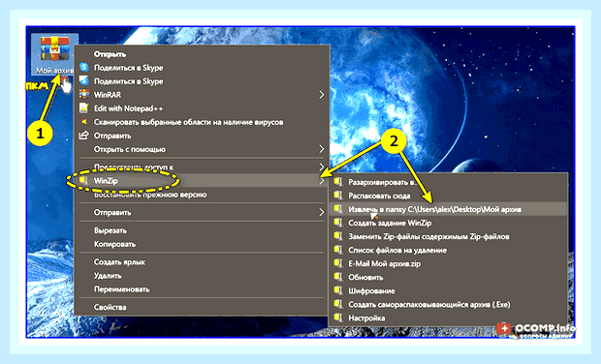Click the WinRAR books icon
The width and height of the screenshot is (601, 364).
pyautogui.click(x=84, y=94)
